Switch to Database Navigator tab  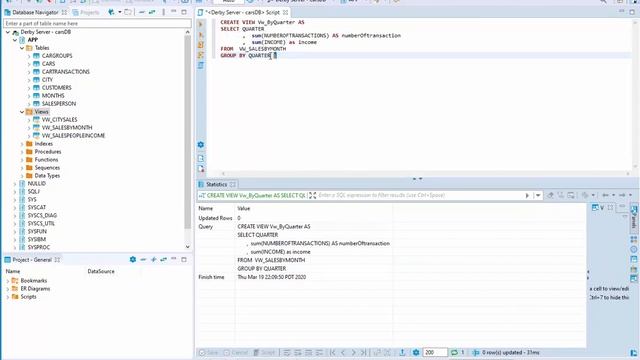[x=35, y=12]
